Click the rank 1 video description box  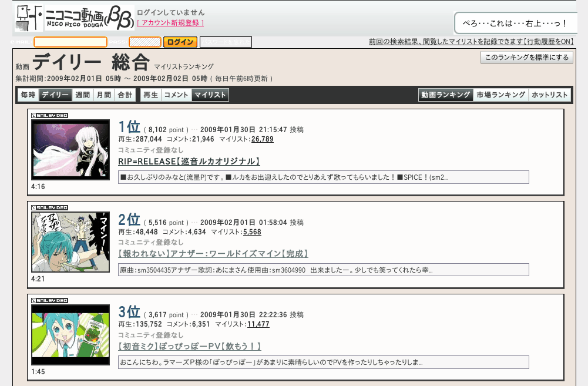(x=323, y=177)
